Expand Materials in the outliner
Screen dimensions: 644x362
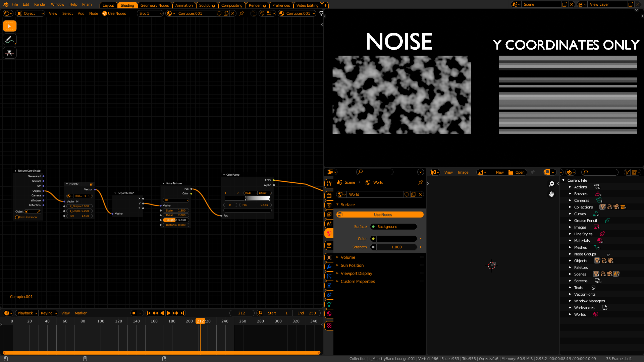(x=570, y=241)
